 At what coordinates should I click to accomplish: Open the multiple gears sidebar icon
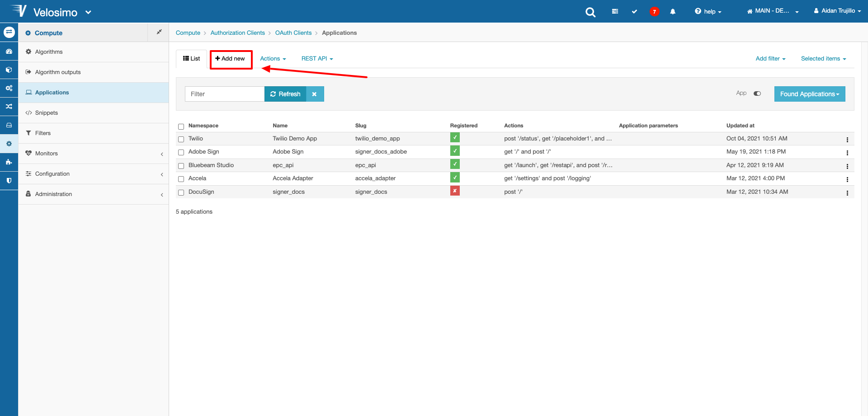tap(9, 88)
